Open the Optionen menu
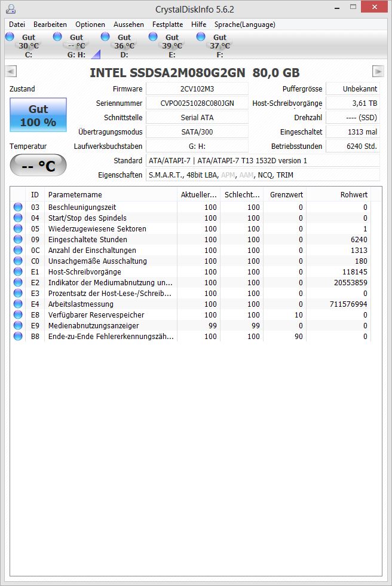This screenshot has height=586, width=392. [x=90, y=25]
